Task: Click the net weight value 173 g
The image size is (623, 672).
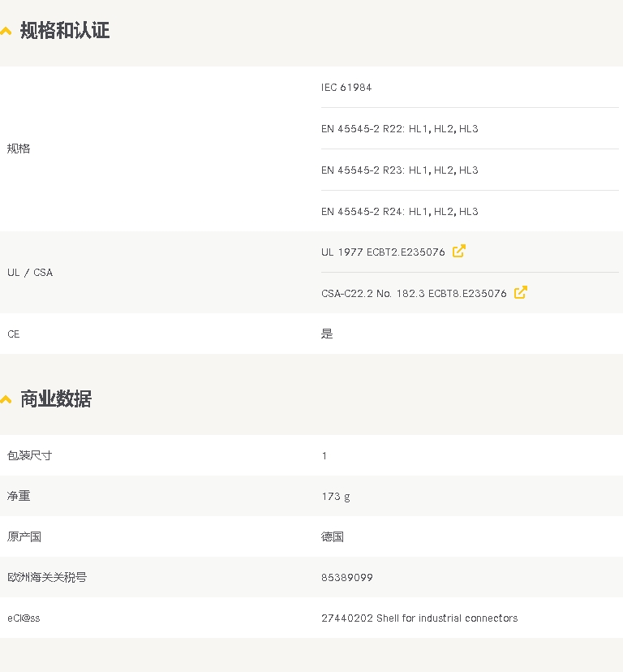Action: (x=336, y=497)
